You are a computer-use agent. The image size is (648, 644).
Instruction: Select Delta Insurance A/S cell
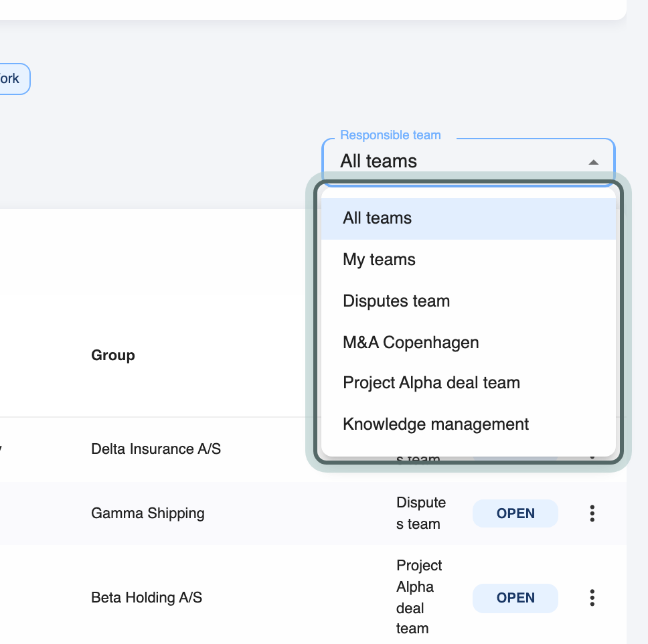tap(156, 449)
